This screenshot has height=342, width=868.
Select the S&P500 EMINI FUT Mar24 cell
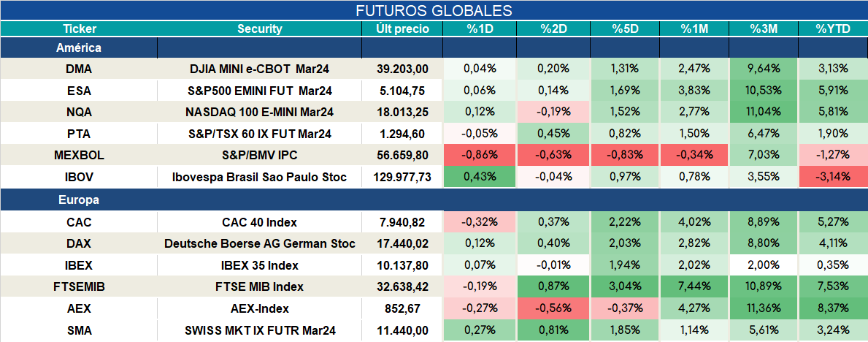click(x=260, y=91)
